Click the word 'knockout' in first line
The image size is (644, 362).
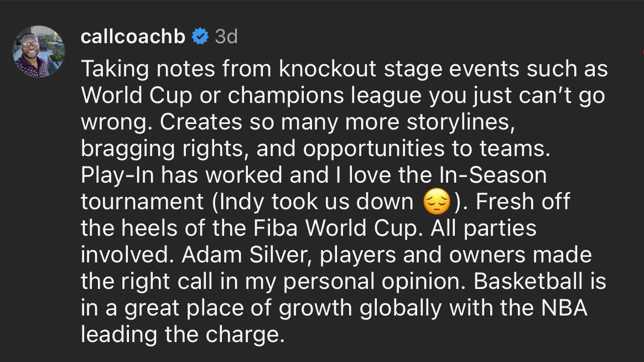pos(328,69)
